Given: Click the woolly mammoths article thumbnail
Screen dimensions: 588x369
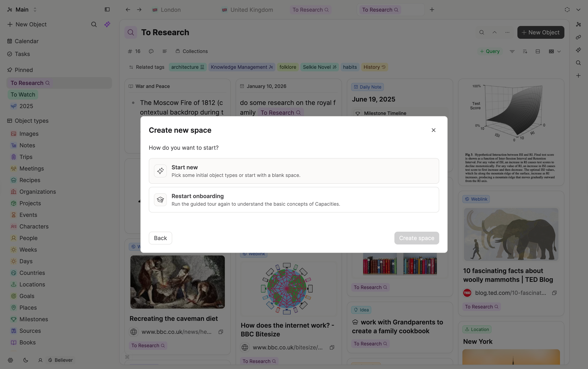Looking at the screenshot, I should click(511, 234).
